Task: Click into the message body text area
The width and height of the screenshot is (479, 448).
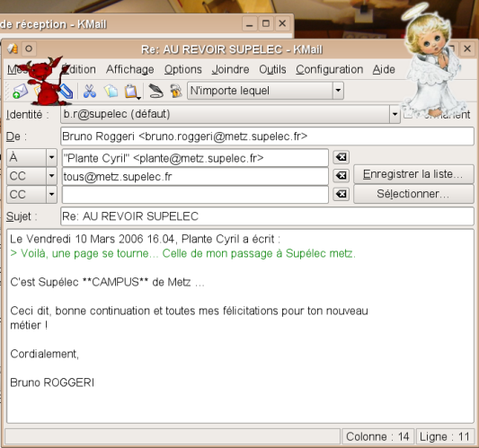Action: pyautogui.click(x=240, y=326)
